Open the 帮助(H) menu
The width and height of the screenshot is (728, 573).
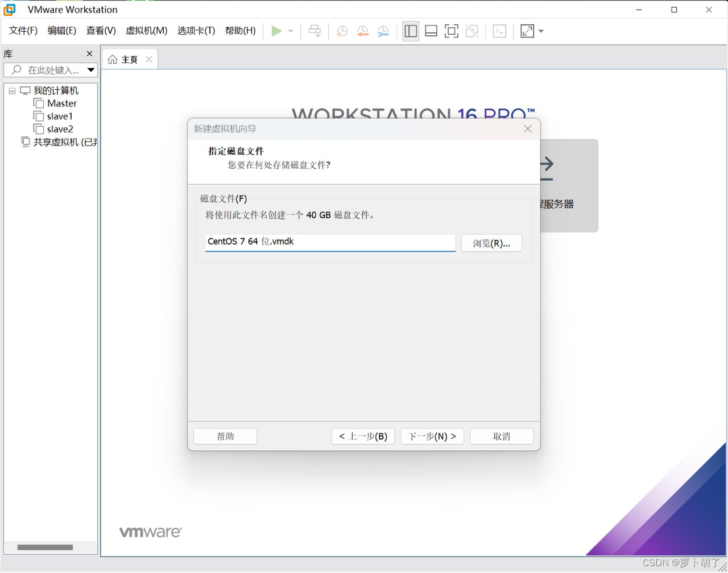pyautogui.click(x=241, y=31)
